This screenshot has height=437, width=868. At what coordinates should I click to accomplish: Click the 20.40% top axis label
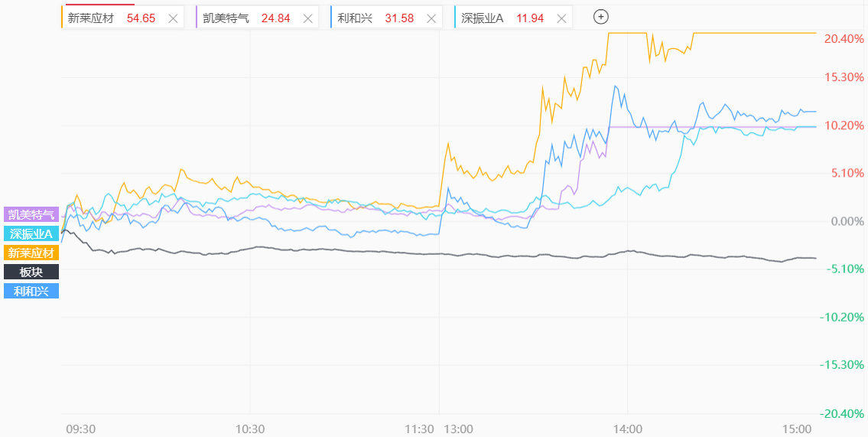(x=844, y=38)
